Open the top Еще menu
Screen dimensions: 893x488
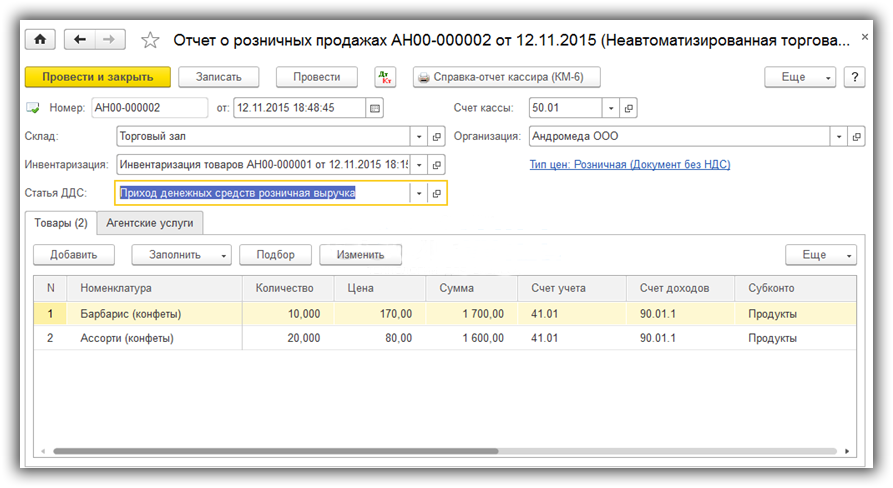[800, 77]
